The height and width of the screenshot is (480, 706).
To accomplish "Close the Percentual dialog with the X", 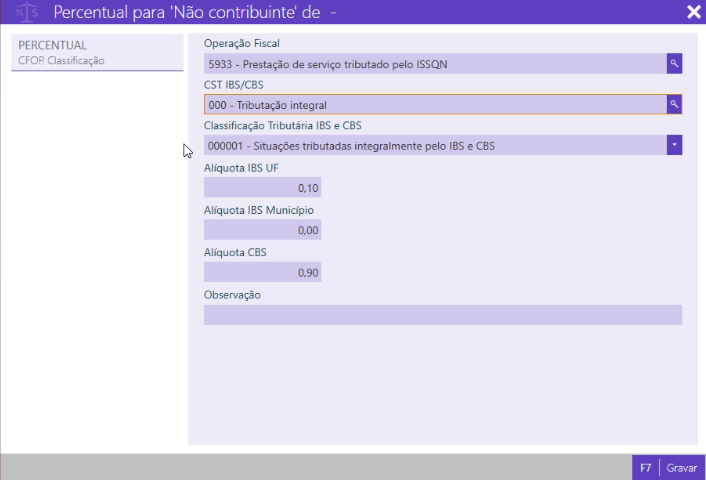I will click(x=693, y=12).
